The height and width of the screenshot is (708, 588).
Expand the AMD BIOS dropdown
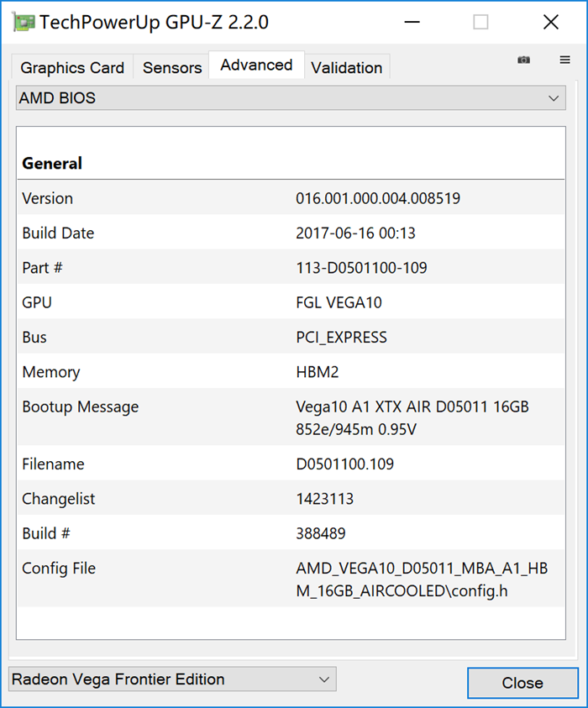coord(291,98)
